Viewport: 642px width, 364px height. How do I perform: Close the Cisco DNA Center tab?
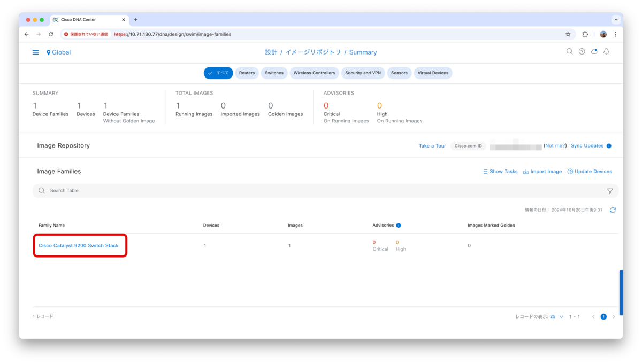pos(124,20)
